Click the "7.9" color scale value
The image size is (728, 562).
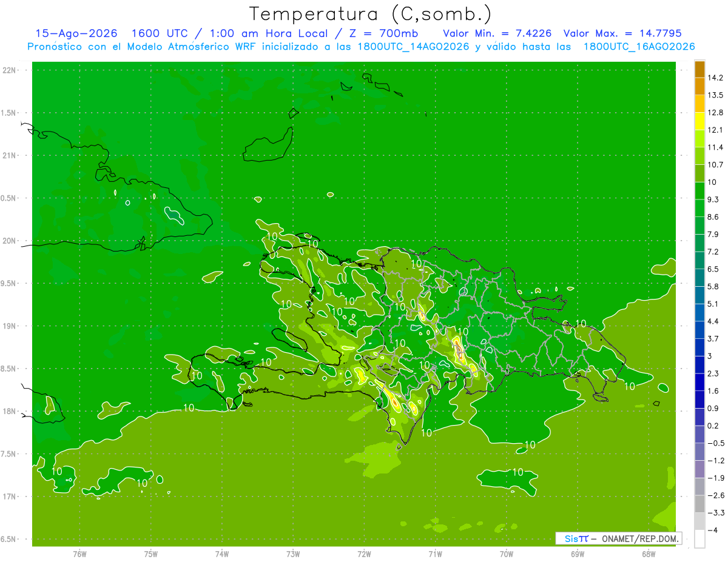click(x=713, y=234)
